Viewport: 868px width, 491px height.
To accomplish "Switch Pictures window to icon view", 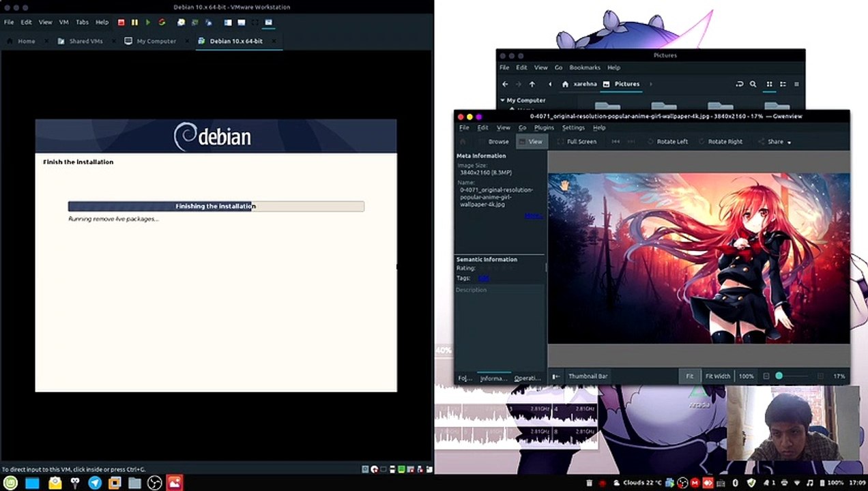I will click(x=769, y=84).
